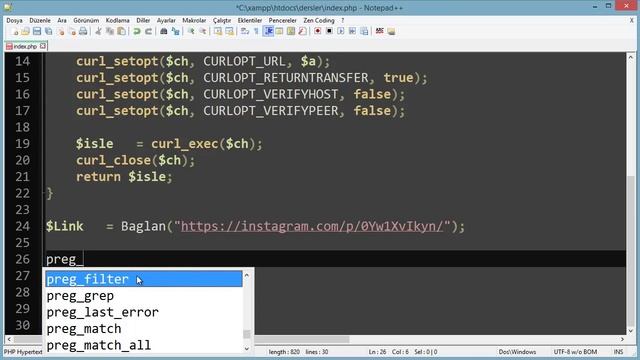Click the editor vertical scrollbar up arrow
Image resolution: width=640 pixels, height=360 pixels.
(x=631, y=58)
